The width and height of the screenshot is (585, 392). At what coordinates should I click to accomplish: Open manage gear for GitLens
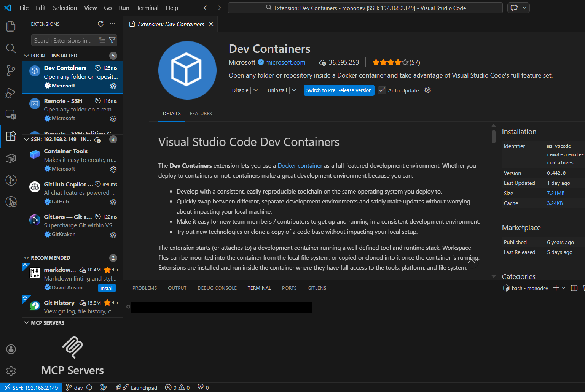[113, 235]
